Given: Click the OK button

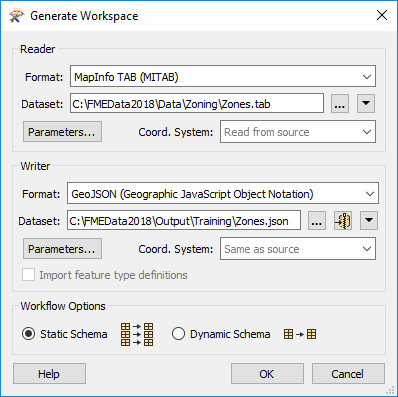Looking at the screenshot, I should (x=267, y=374).
